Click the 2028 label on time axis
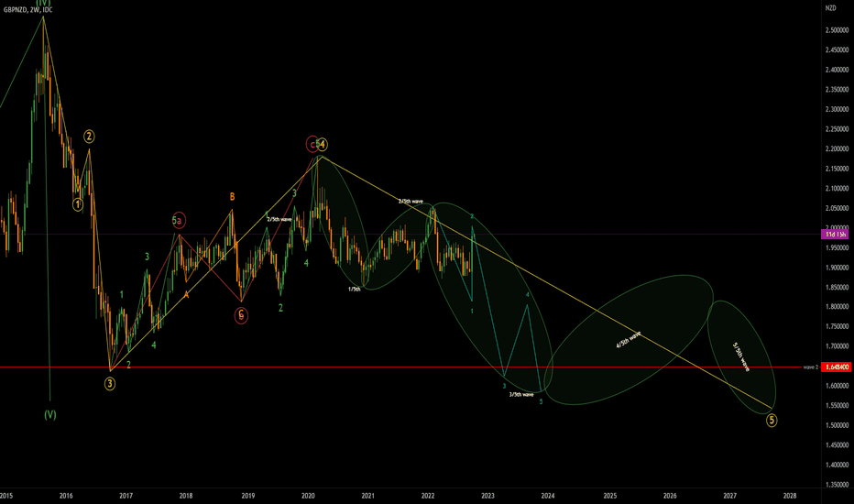 click(790, 496)
